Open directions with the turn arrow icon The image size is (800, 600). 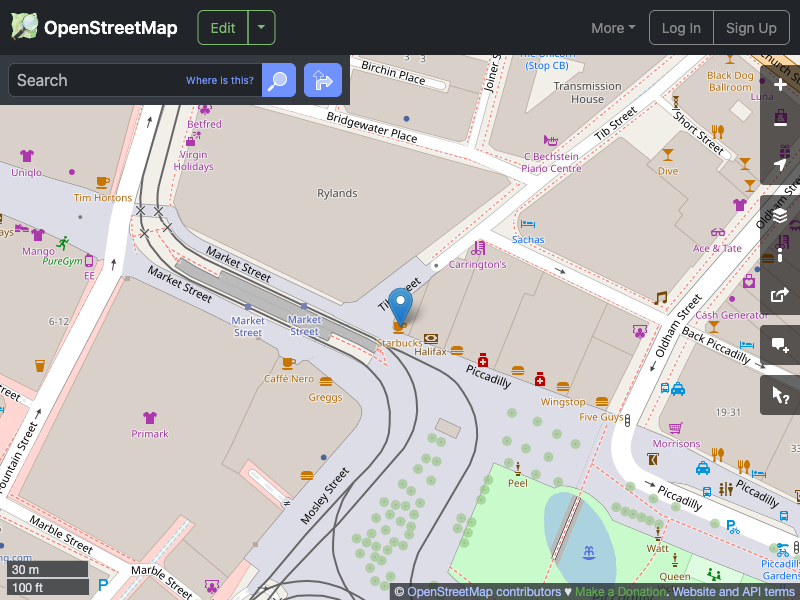[322, 80]
